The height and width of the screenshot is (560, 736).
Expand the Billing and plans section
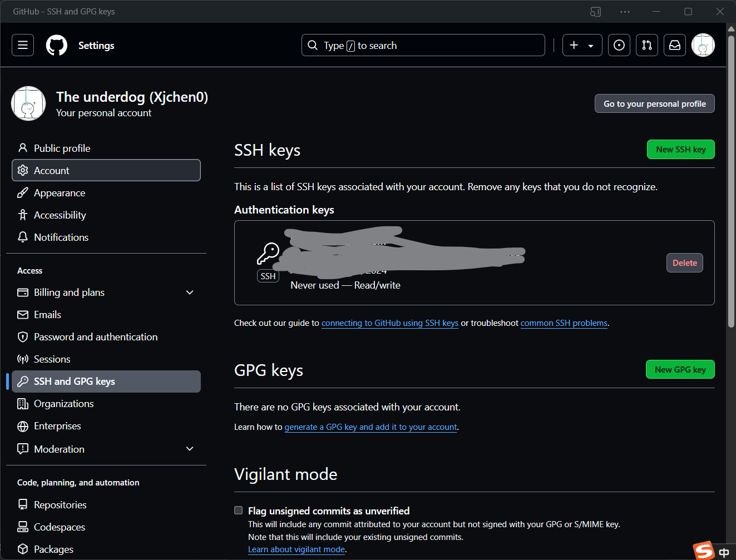[190, 293]
